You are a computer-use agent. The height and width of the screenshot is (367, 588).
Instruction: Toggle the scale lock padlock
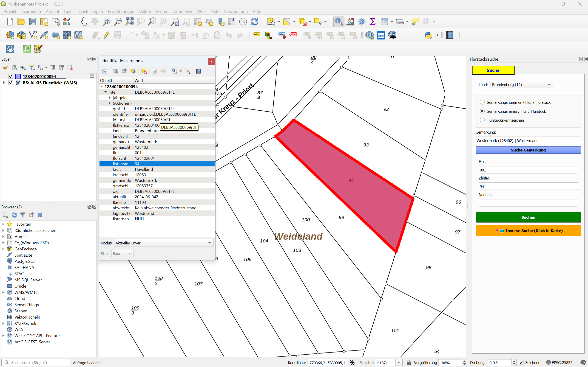pyautogui.click(x=409, y=363)
